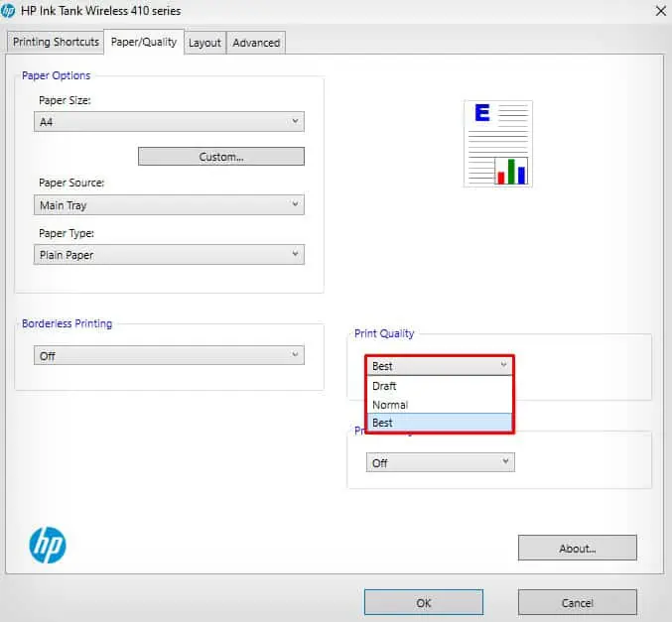Select the Paper/Quality tab
The image size is (672, 622).
click(x=144, y=42)
